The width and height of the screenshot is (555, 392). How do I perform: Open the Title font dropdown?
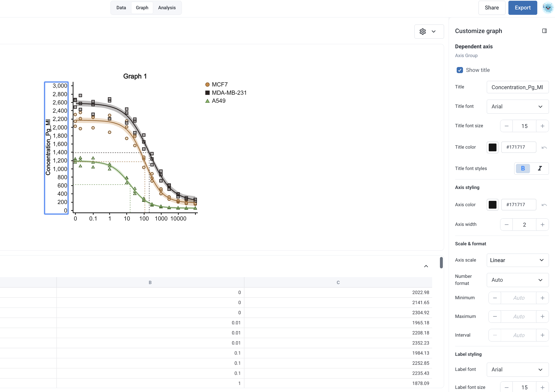coord(517,107)
